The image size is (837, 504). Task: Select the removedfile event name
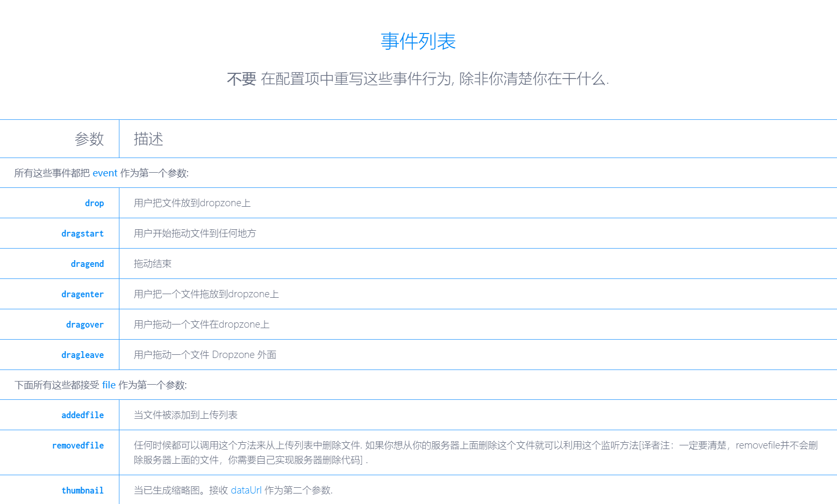pyautogui.click(x=78, y=445)
